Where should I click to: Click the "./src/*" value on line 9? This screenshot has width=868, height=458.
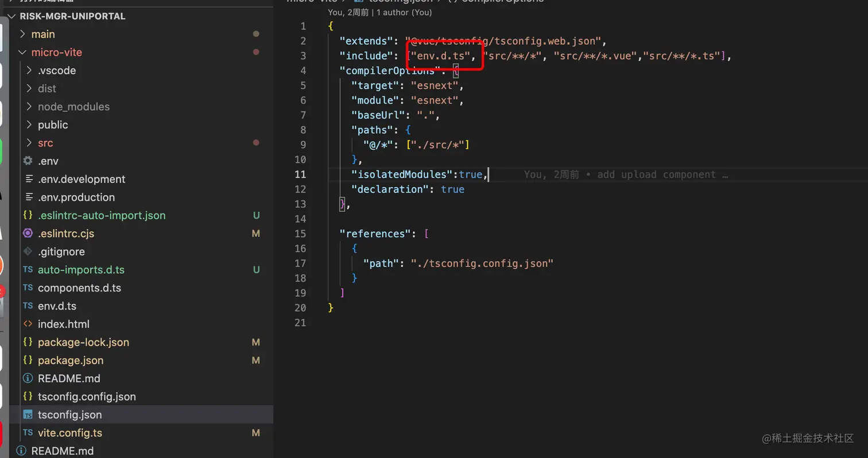click(x=437, y=145)
